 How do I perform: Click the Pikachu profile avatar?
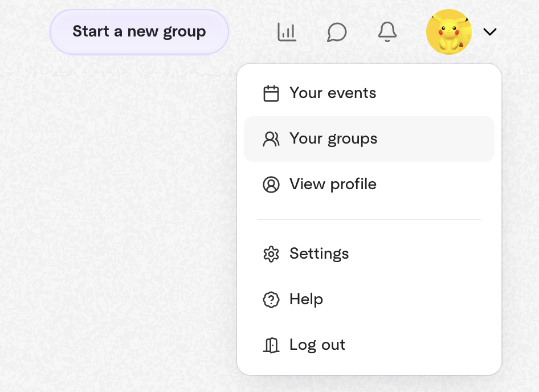(449, 32)
